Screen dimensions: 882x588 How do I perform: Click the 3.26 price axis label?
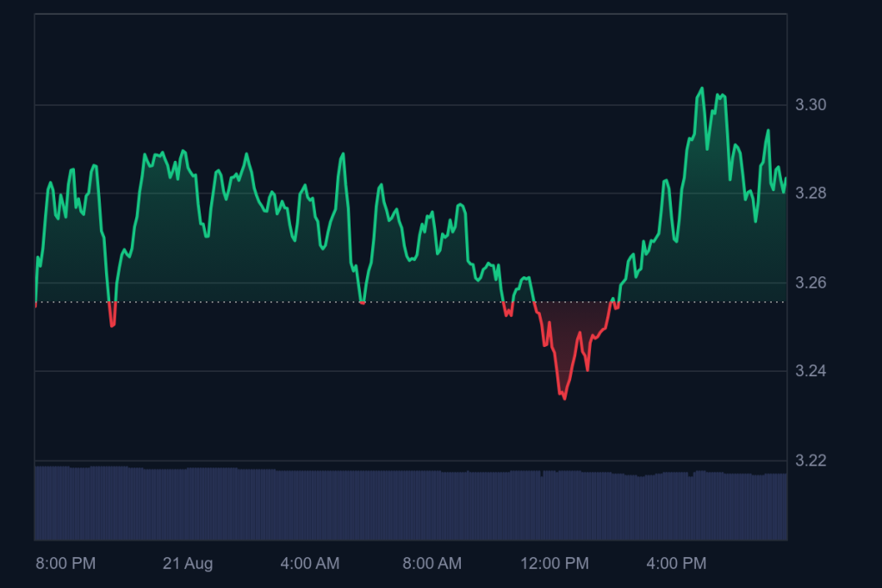point(811,282)
